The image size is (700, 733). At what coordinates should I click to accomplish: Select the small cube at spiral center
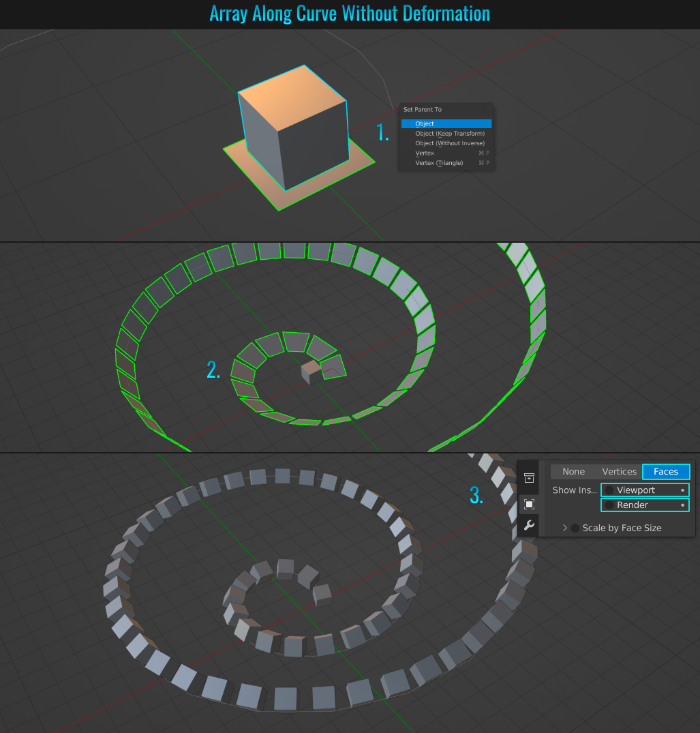tap(310, 372)
